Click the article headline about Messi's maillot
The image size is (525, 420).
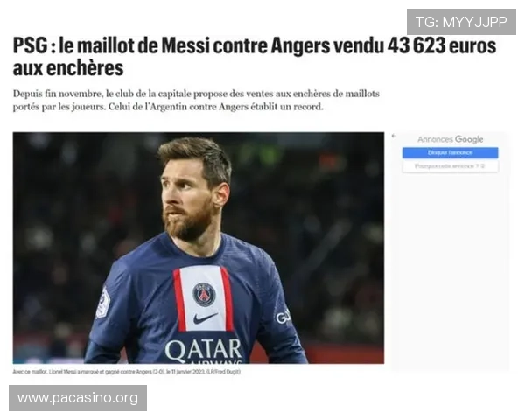[255, 57]
